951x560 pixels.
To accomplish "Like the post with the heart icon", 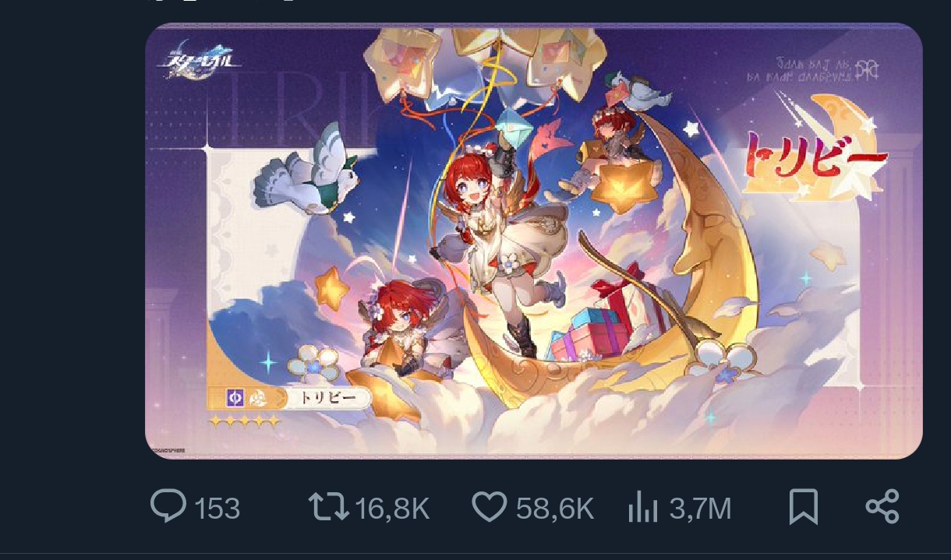I will coord(490,507).
